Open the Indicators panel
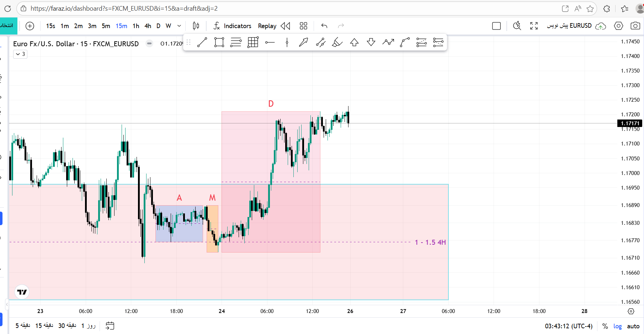The height and width of the screenshot is (334, 644). coord(232,26)
